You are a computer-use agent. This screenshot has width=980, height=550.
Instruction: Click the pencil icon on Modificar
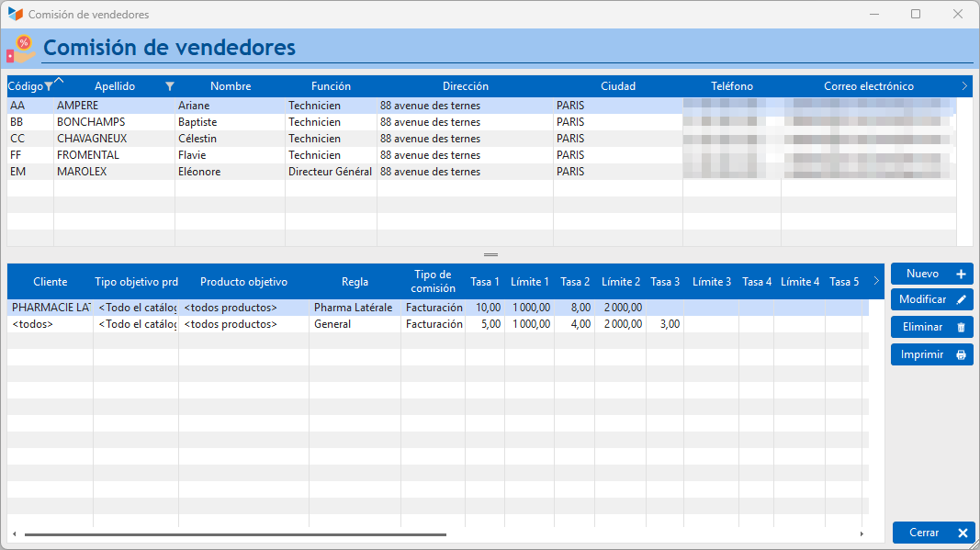pyautogui.click(x=961, y=299)
